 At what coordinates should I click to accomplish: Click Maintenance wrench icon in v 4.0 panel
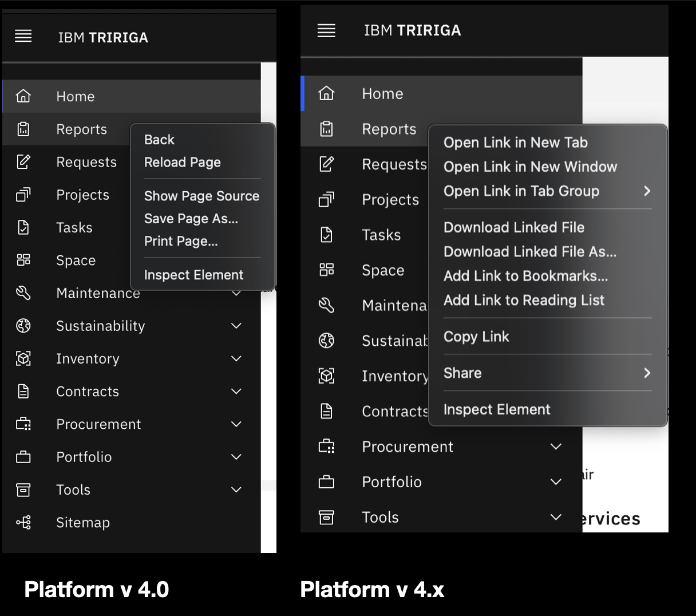pyautogui.click(x=23, y=293)
